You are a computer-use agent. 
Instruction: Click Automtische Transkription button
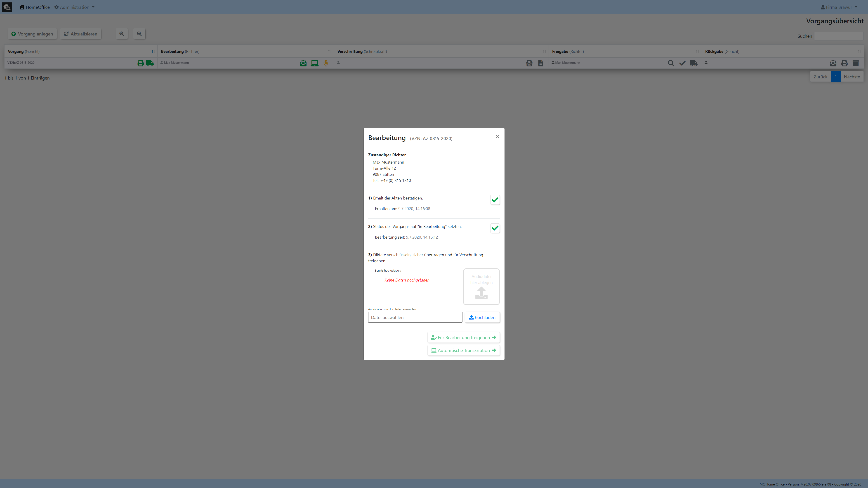pyautogui.click(x=464, y=350)
